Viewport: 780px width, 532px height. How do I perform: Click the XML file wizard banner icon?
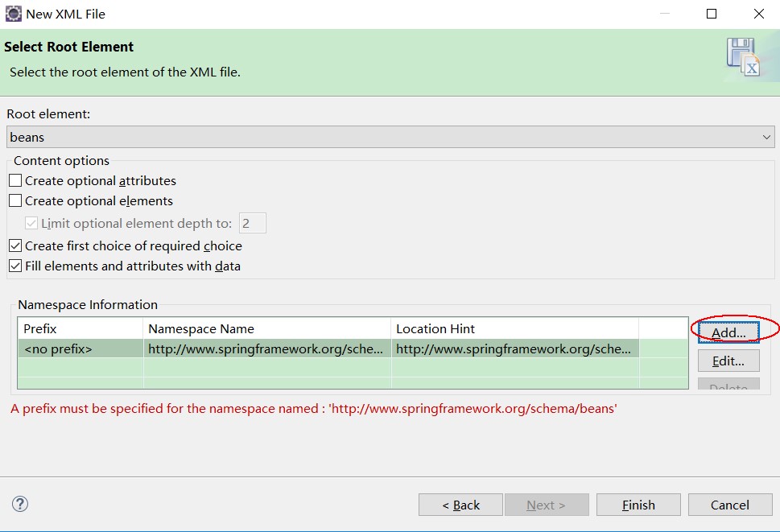pos(743,56)
